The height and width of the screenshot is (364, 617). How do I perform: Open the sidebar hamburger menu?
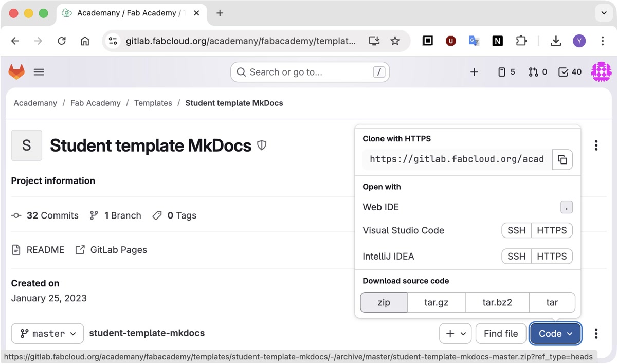[39, 72]
